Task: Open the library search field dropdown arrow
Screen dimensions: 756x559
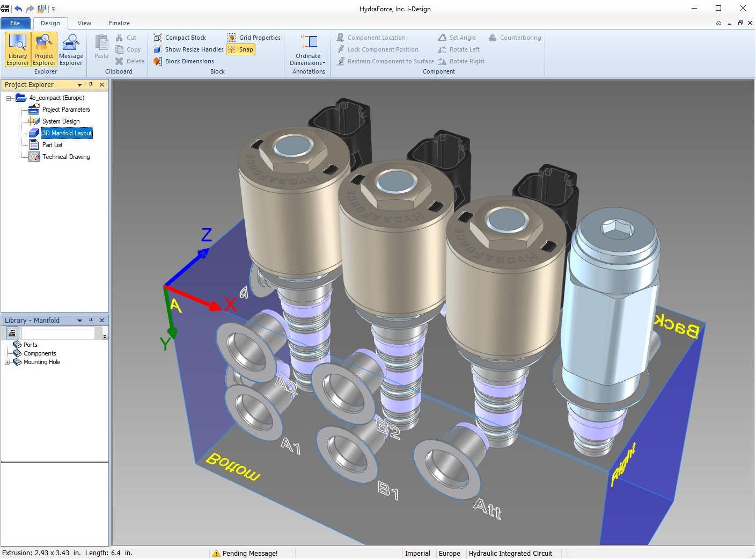Action: (x=105, y=336)
